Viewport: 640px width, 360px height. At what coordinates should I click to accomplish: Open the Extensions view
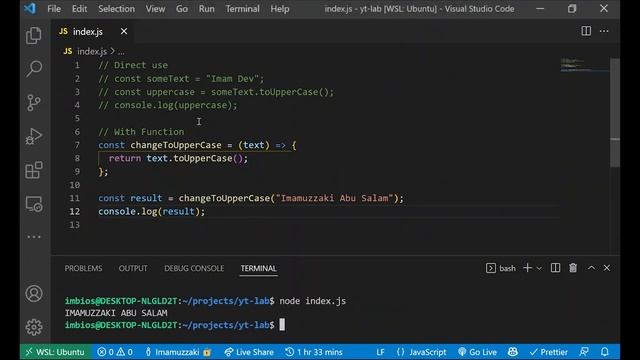[34, 170]
